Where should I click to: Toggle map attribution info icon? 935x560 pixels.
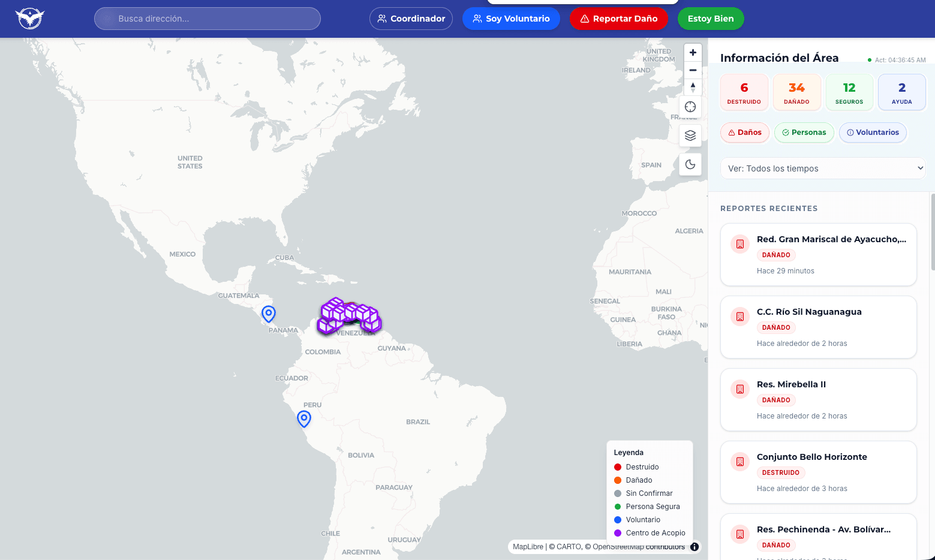click(x=695, y=547)
